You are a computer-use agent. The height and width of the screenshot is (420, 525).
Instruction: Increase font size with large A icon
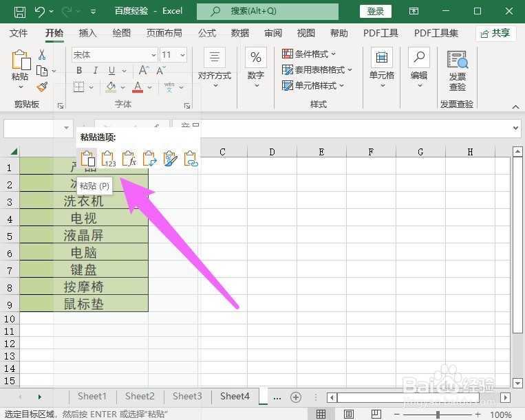pyautogui.click(x=144, y=70)
